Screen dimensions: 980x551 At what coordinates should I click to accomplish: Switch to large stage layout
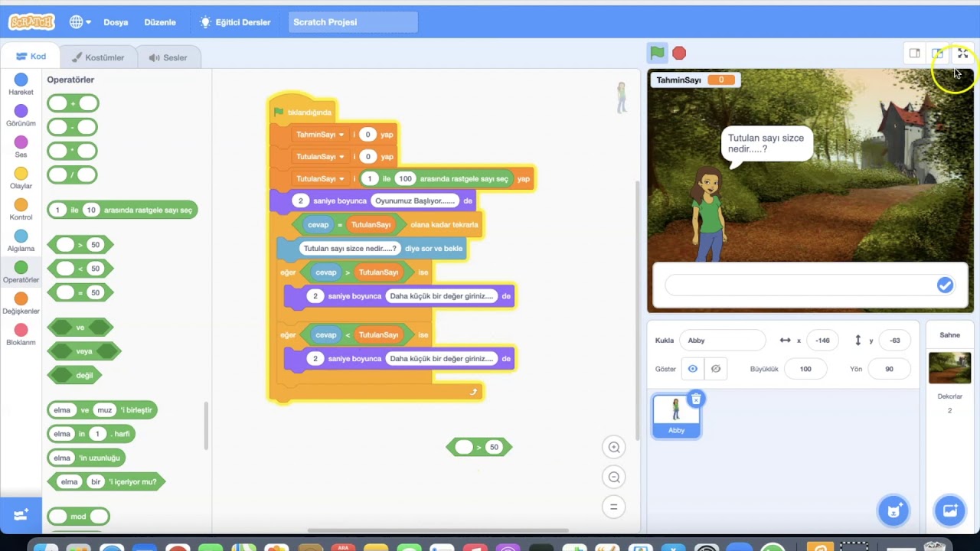click(937, 53)
